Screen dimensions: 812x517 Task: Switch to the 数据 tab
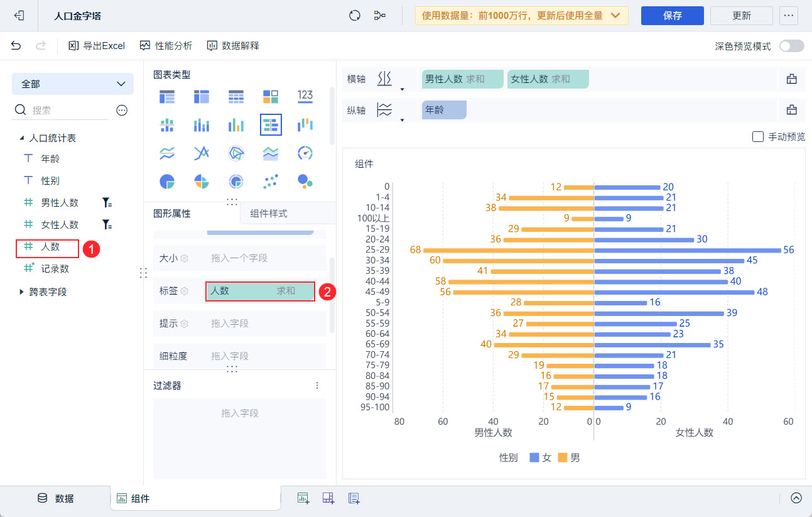coord(55,498)
